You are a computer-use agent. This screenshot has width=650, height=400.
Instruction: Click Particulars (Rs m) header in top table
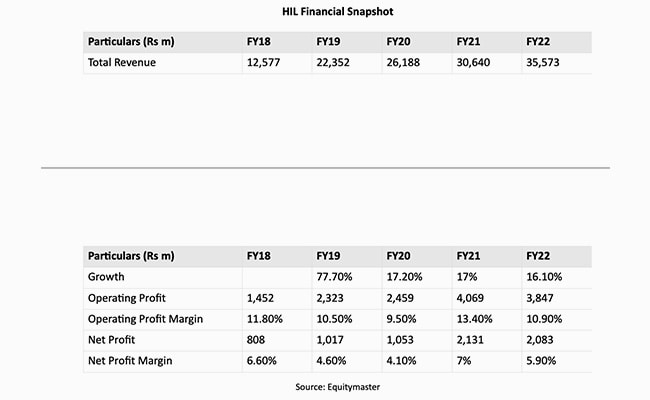pos(131,42)
